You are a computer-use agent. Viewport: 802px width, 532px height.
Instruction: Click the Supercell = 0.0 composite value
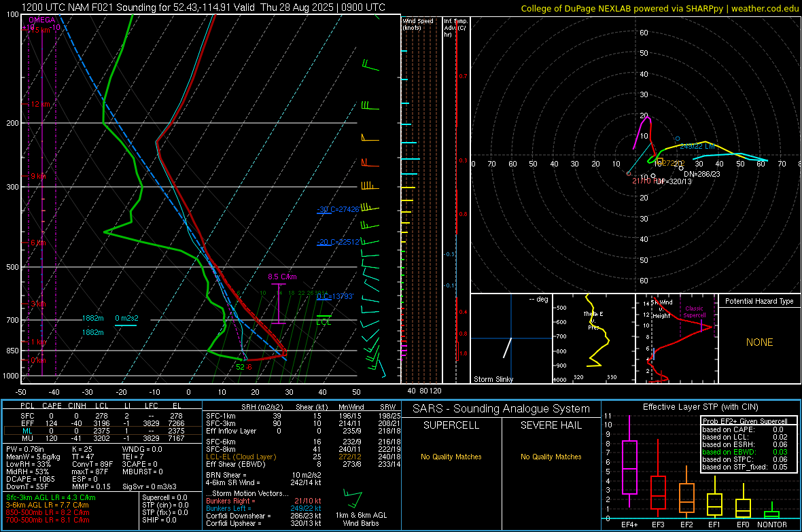click(x=164, y=497)
